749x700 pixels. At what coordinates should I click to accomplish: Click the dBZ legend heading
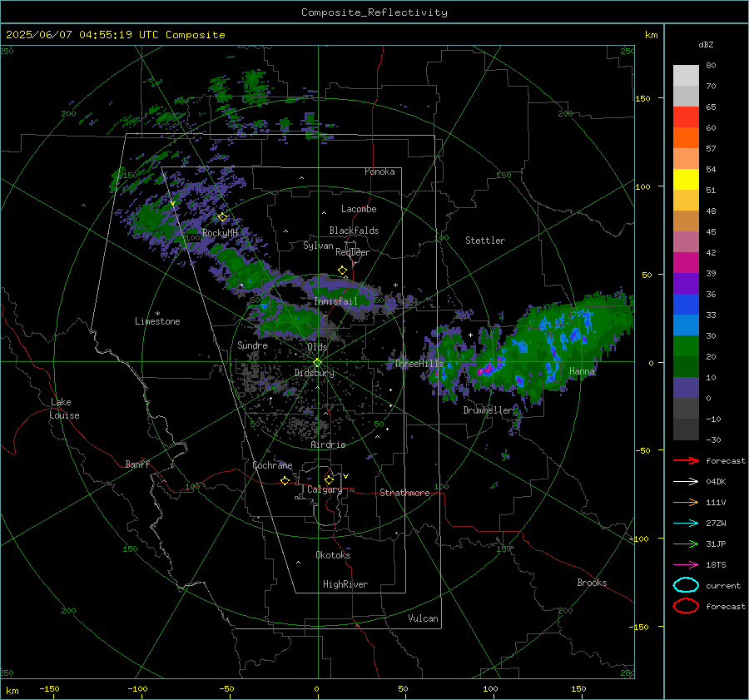[706, 45]
